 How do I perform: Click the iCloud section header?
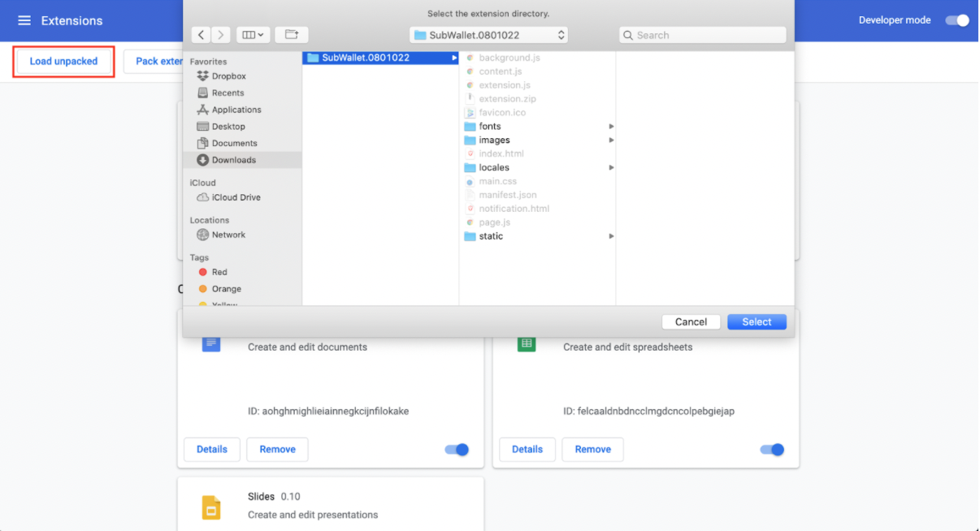(203, 183)
